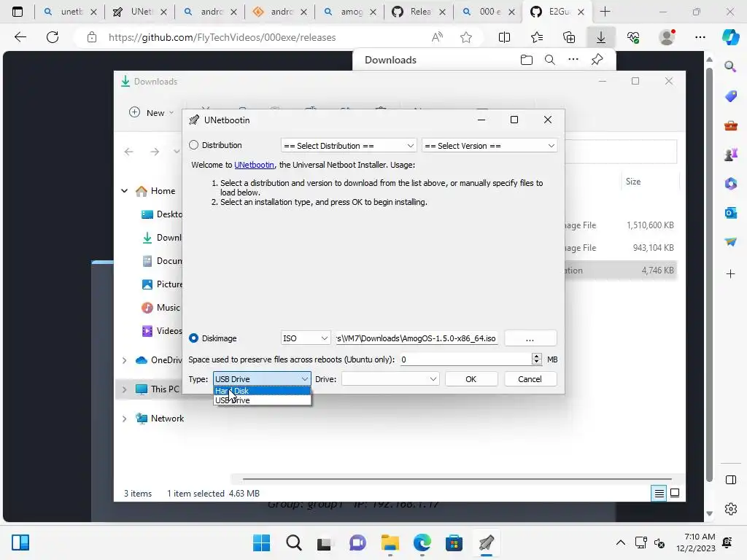
Task: Switch to the 000 e search tab
Action: click(x=488, y=12)
